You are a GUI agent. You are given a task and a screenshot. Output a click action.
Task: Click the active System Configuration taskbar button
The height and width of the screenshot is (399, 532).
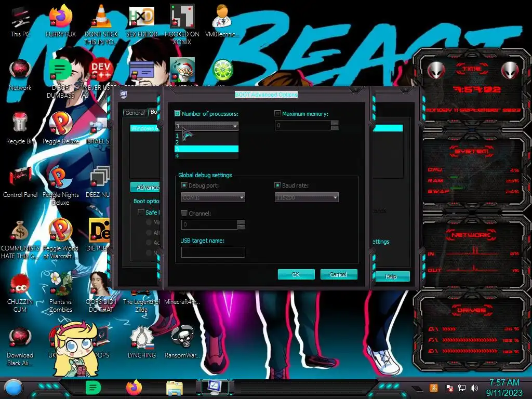215,387
